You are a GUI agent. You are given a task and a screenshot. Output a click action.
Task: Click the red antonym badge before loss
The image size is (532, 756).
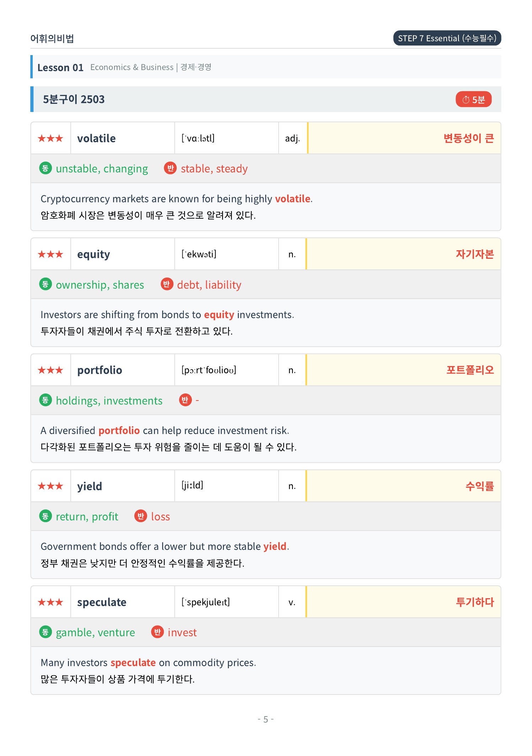point(140,516)
